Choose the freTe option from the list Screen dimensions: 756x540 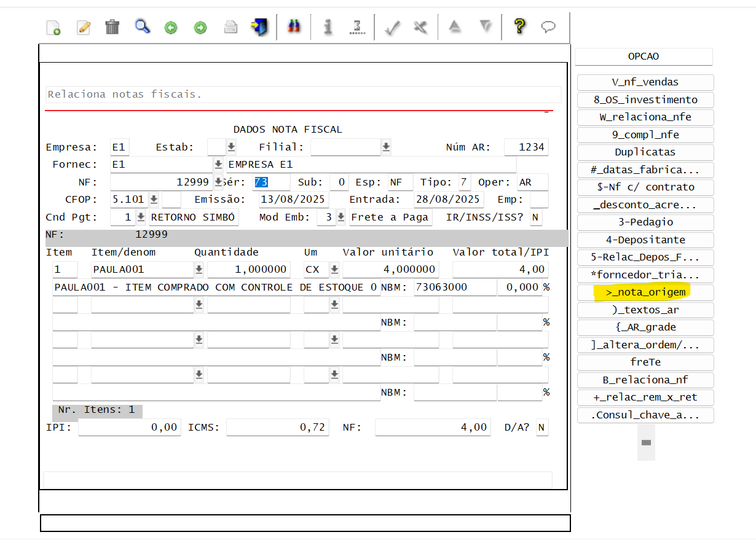pos(645,362)
